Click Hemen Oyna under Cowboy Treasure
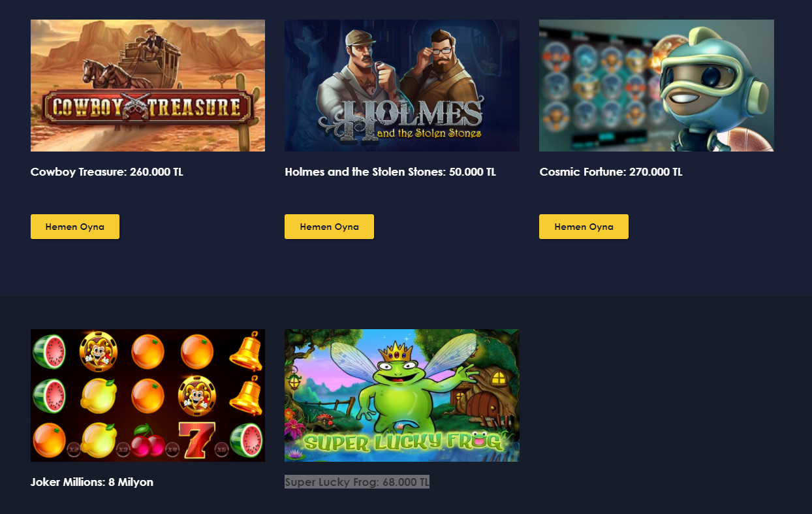 point(75,227)
